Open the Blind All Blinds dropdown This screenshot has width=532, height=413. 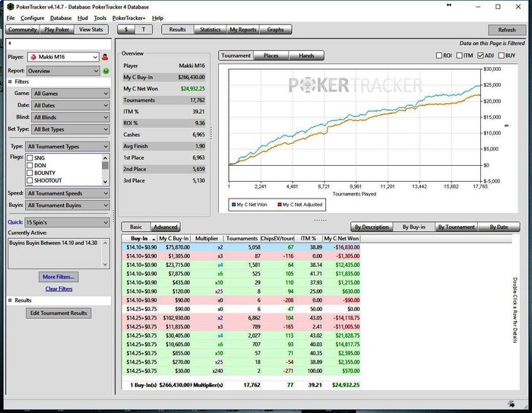71,117
